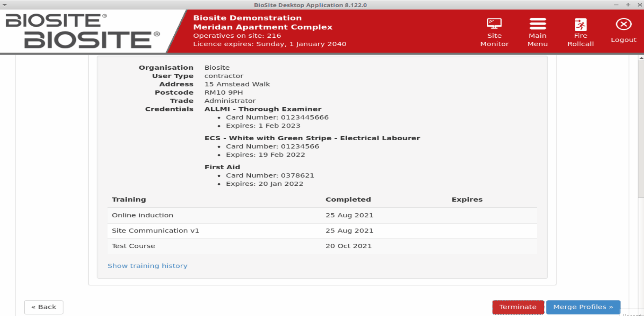Click the Organisation value Biosite
The height and width of the screenshot is (316, 644).
217,68
